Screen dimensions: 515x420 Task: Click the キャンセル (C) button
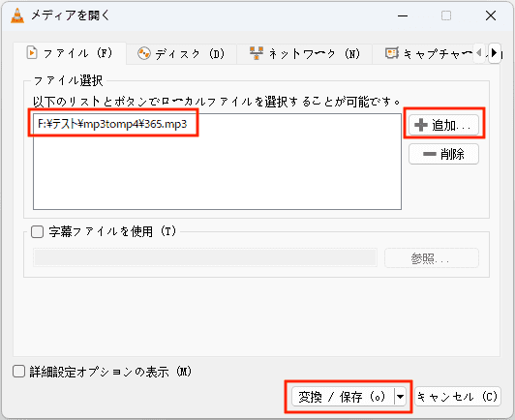coord(458,397)
